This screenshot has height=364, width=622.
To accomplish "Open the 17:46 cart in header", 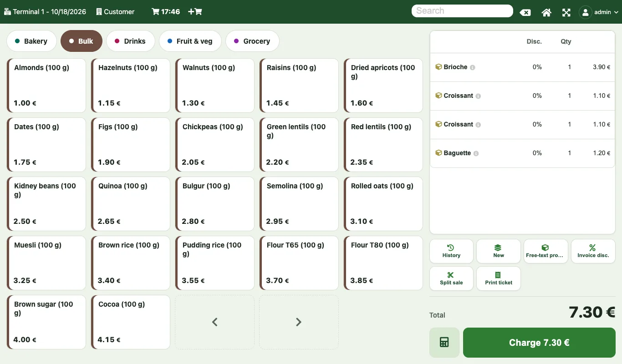I will click(166, 12).
